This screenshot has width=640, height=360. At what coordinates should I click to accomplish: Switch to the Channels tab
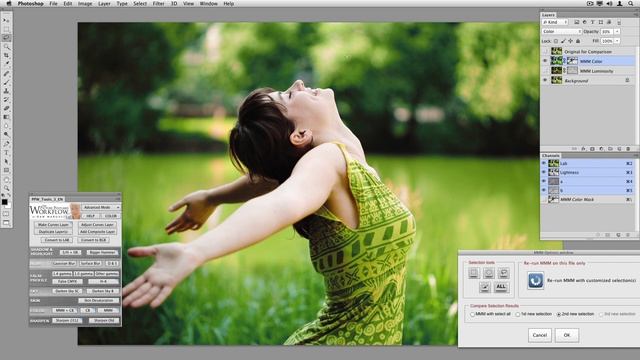pos(551,156)
